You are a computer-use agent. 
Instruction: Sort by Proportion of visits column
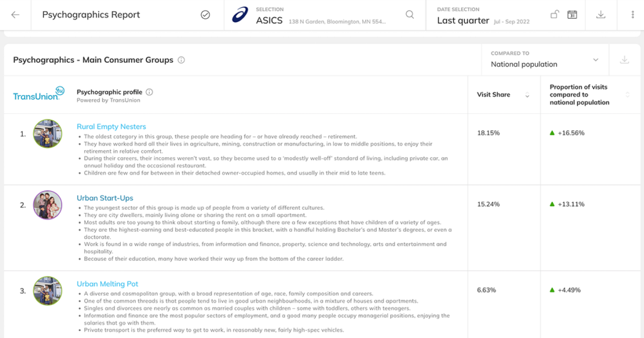627,95
